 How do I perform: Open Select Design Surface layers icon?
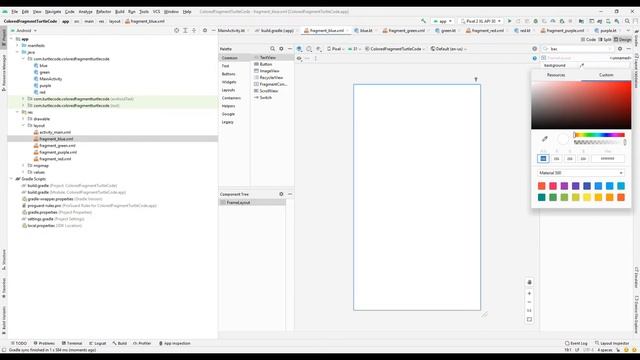point(300,49)
